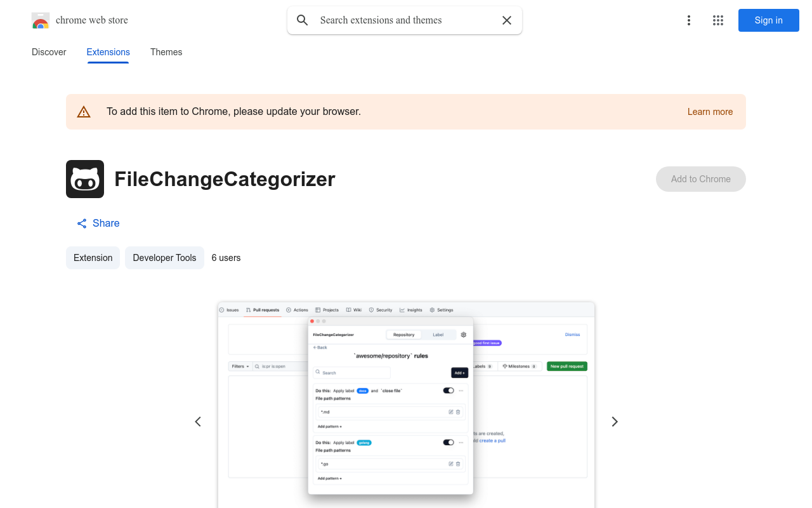Clear the search field with the X icon
The width and height of the screenshot is (812, 508).
click(507, 20)
